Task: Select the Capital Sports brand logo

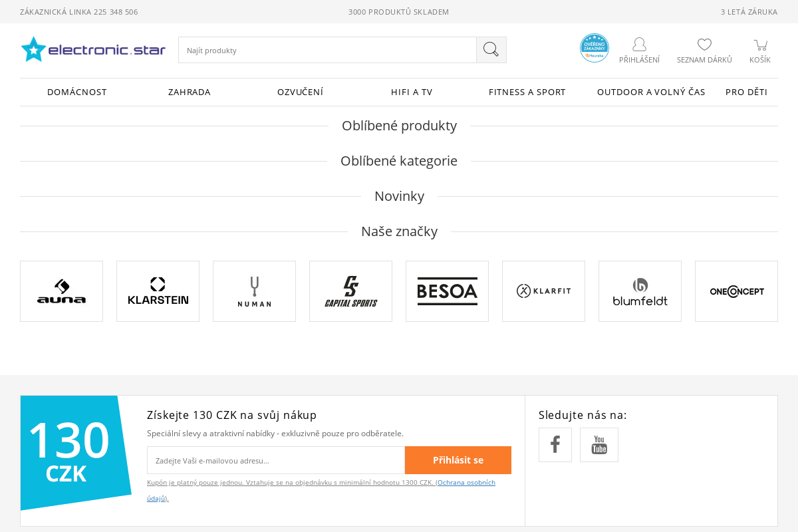Action: pos(350,291)
